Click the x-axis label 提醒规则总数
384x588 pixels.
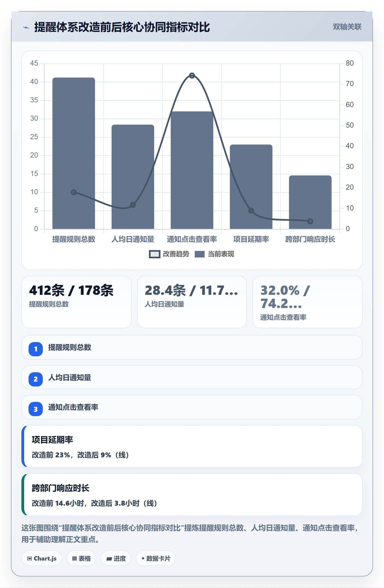[74, 239]
